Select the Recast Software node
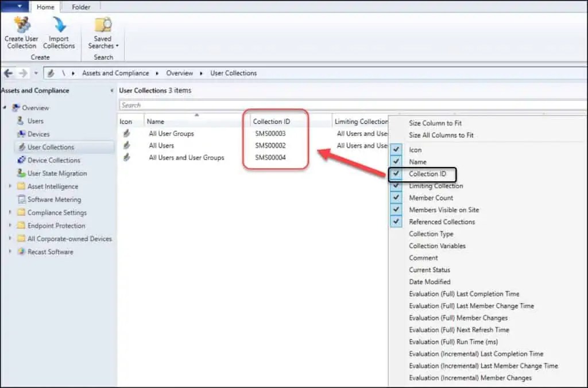 (x=51, y=251)
